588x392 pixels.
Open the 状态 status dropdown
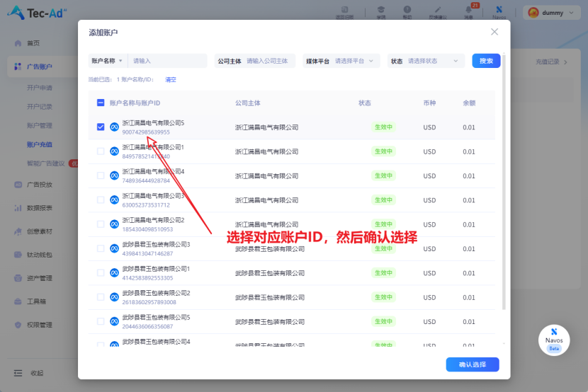(426, 61)
